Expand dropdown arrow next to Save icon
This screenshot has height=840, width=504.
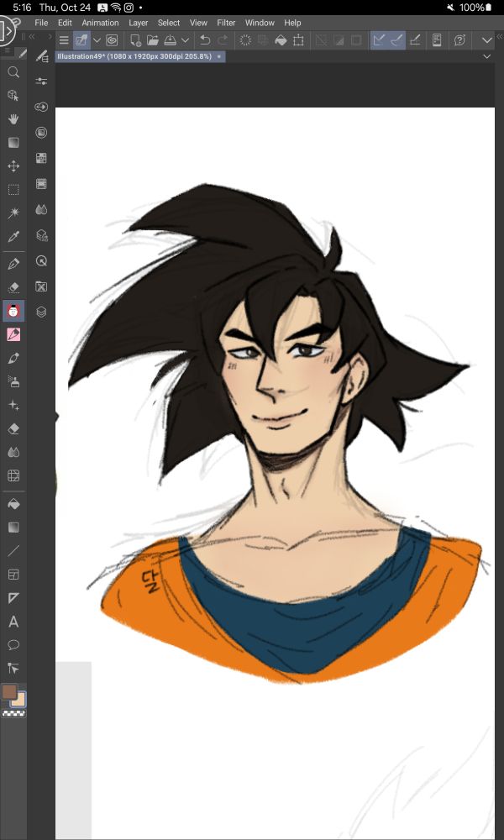click(x=186, y=40)
